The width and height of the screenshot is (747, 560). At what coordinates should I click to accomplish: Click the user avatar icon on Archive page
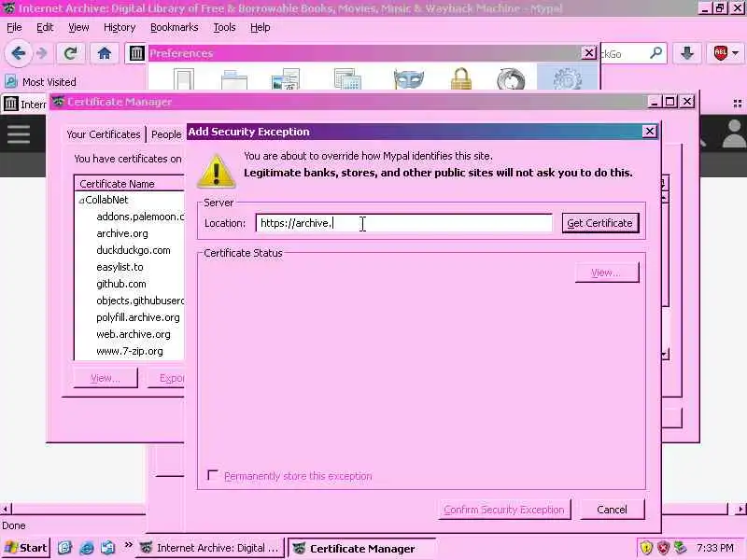tap(734, 134)
